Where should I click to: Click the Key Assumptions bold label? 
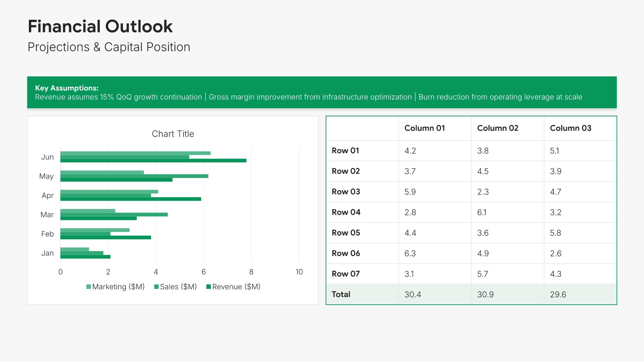[67, 88]
